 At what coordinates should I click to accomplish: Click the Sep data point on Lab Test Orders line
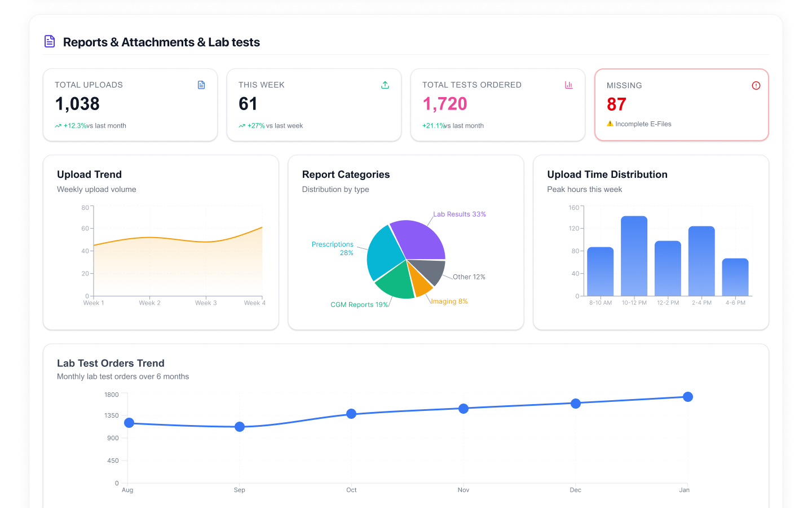240,427
